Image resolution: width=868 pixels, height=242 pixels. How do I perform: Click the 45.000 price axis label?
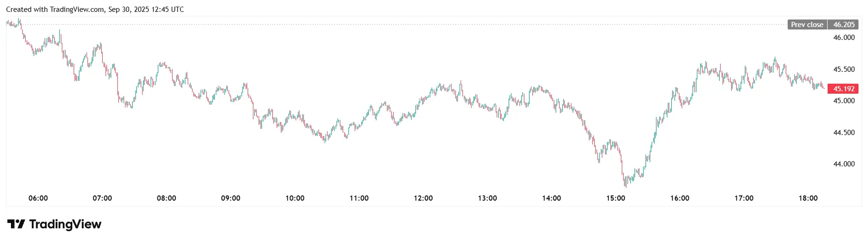[844, 101]
